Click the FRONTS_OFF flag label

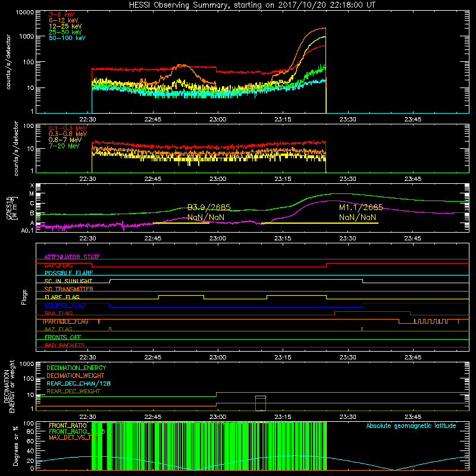click(63, 337)
